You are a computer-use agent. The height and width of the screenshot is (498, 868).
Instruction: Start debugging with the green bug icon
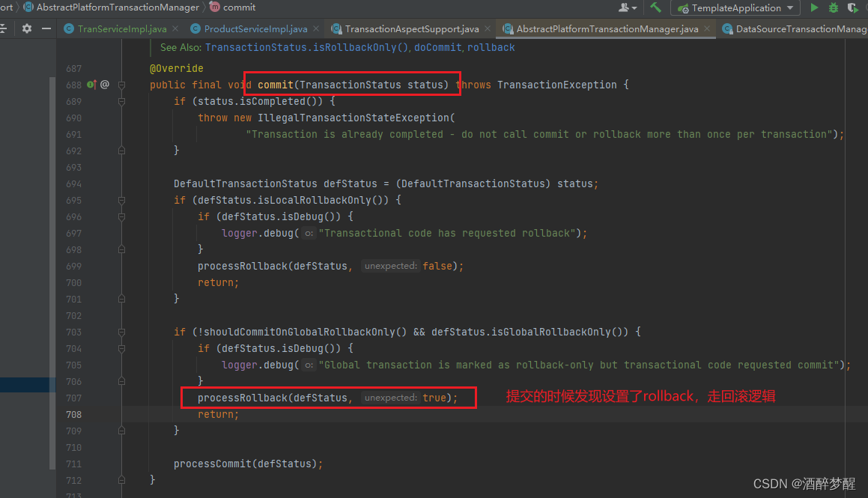(x=833, y=7)
